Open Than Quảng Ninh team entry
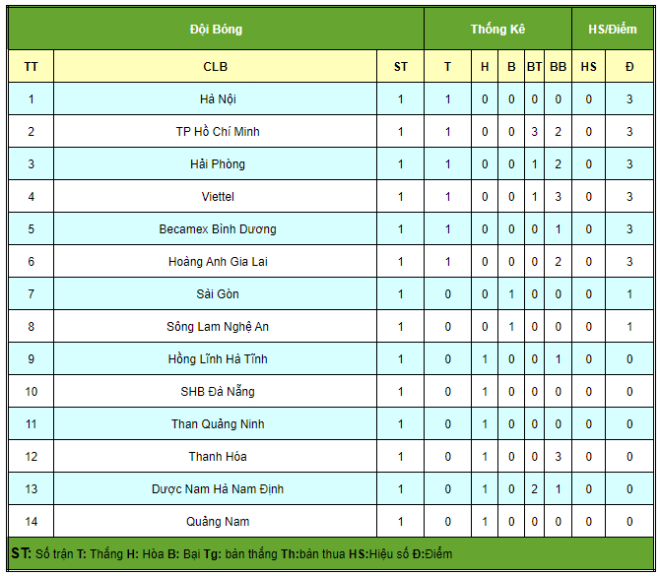Viewport: 660px width, 576px height. (x=217, y=424)
